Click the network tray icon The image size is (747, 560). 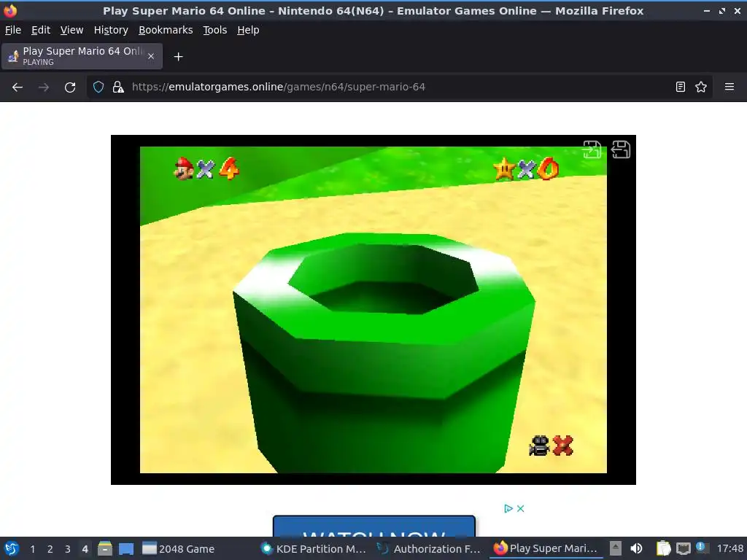coord(683,548)
